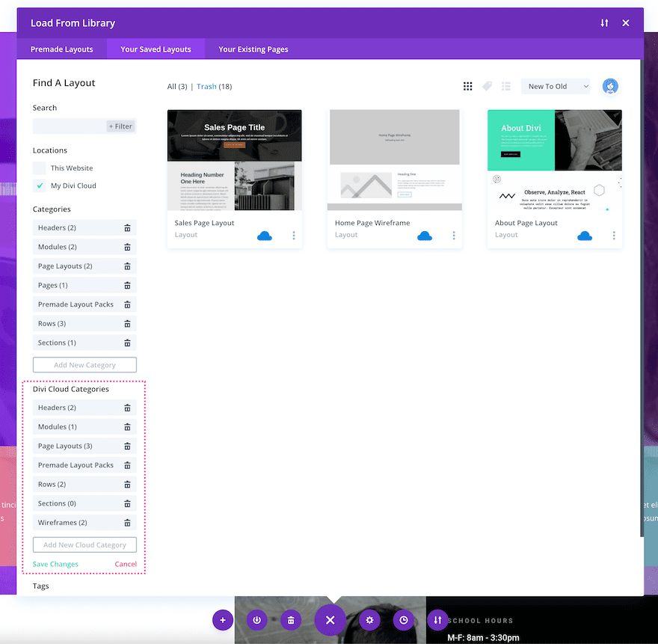This screenshot has width=658, height=644.
Task: Open the New To Old sort dropdown
Action: (556, 87)
